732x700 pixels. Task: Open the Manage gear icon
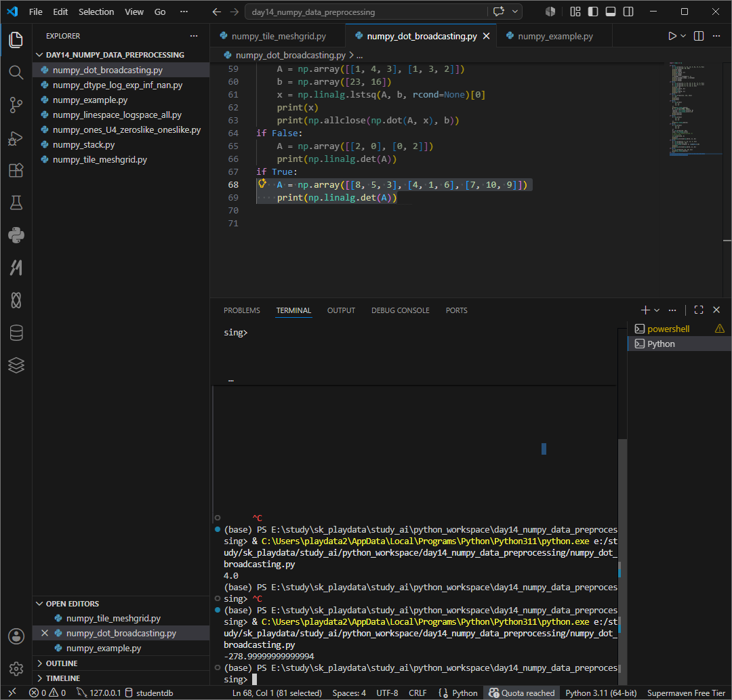[x=16, y=669]
